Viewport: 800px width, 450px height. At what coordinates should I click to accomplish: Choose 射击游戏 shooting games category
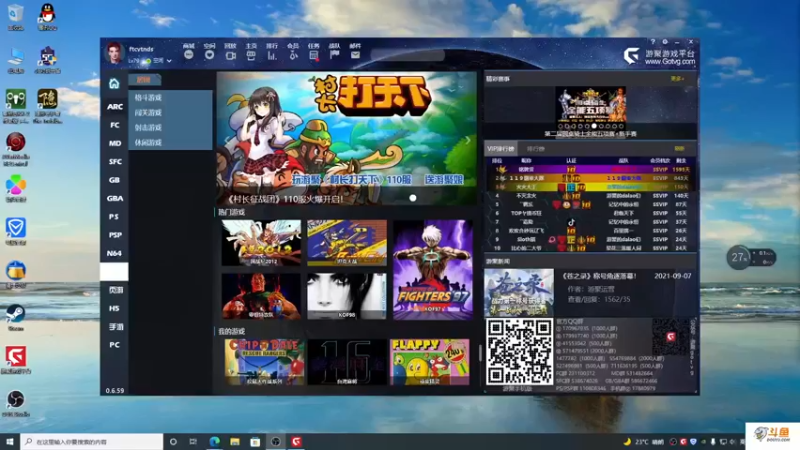click(148, 128)
